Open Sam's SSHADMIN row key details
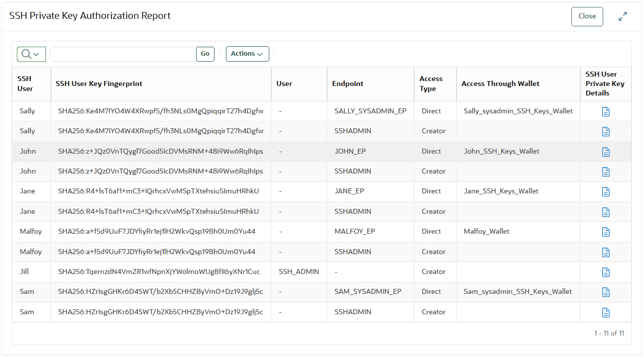The image size is (644, 358). [606, 312]
